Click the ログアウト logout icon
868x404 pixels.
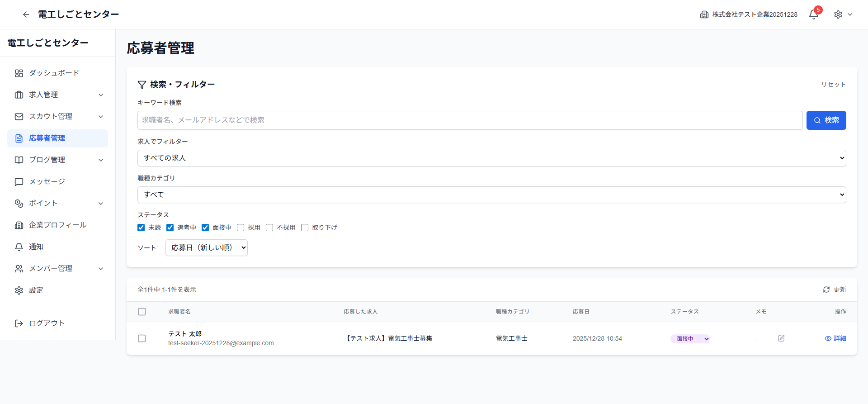[19, 323]
